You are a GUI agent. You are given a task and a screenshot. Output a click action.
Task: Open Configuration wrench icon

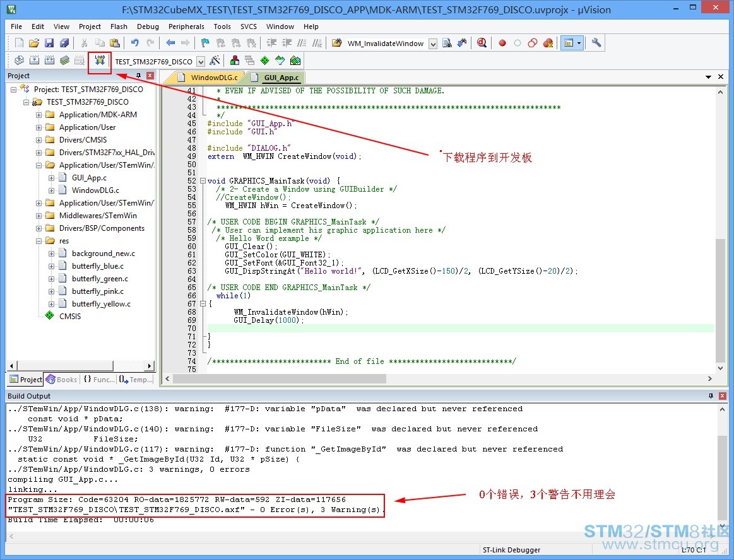click(x=596, y=43)
